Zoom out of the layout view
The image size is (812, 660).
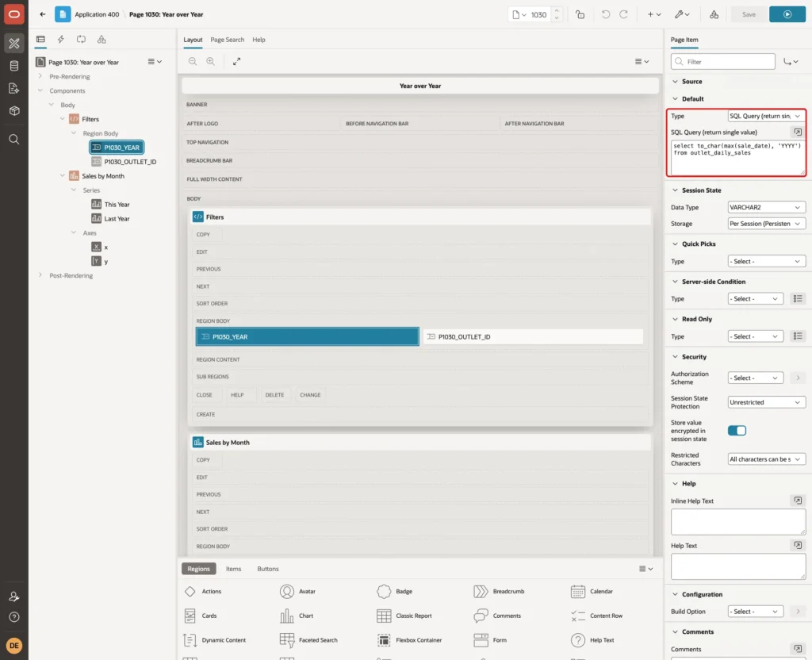193,61
